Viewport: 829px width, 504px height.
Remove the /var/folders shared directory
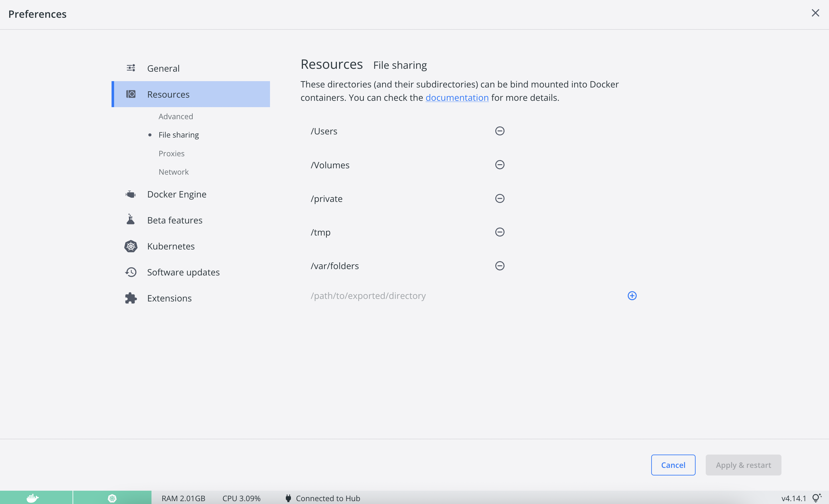(x=500, y=266)
